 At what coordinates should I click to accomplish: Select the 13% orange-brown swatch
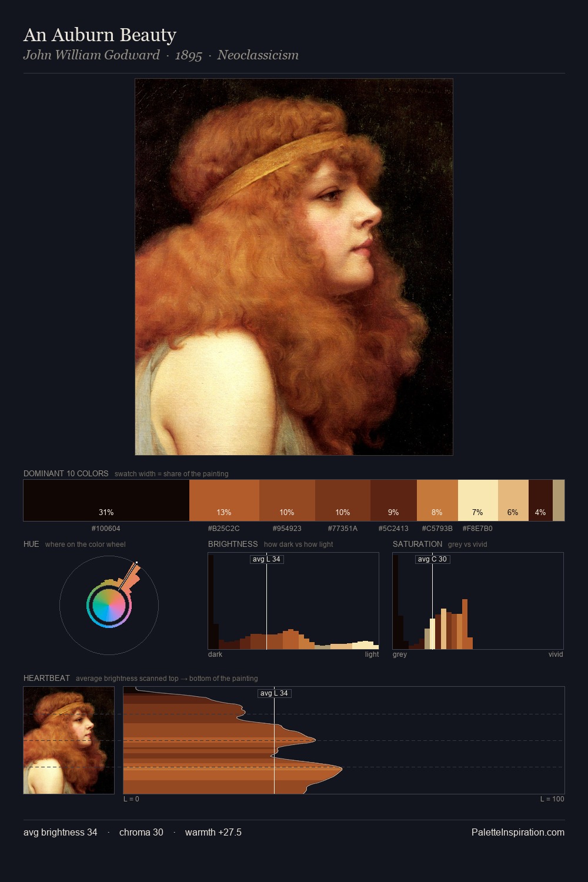point(224,500)
